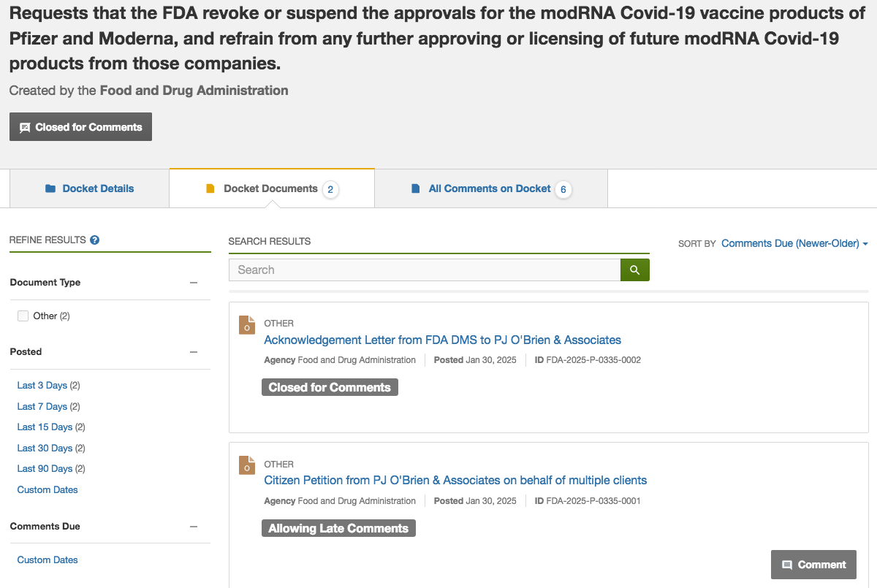The width and height of the screenshot is (877, 588).
Task: Filter by Last 30 Days
Action: (x=45, y=448)
